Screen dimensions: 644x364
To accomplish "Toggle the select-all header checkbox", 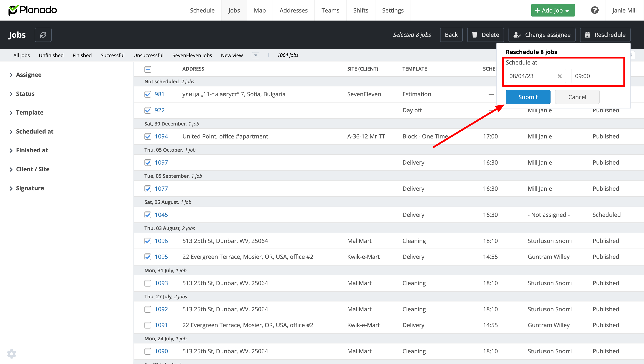I will click(x=148, y=69).
